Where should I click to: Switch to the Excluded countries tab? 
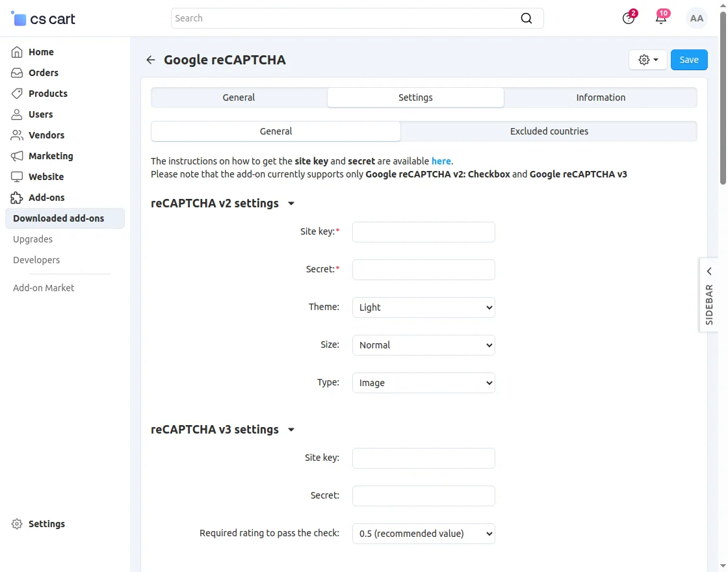click(549, 131)
